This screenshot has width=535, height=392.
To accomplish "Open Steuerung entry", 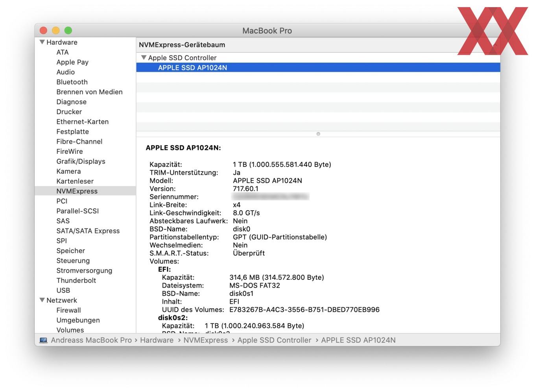I will click(73, 261).
